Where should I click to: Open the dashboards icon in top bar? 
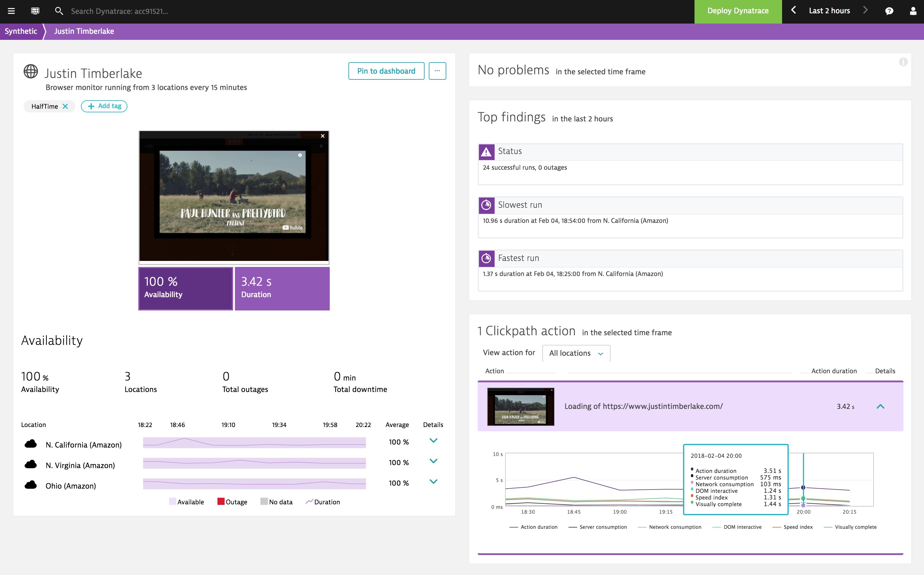click(35, 11)
